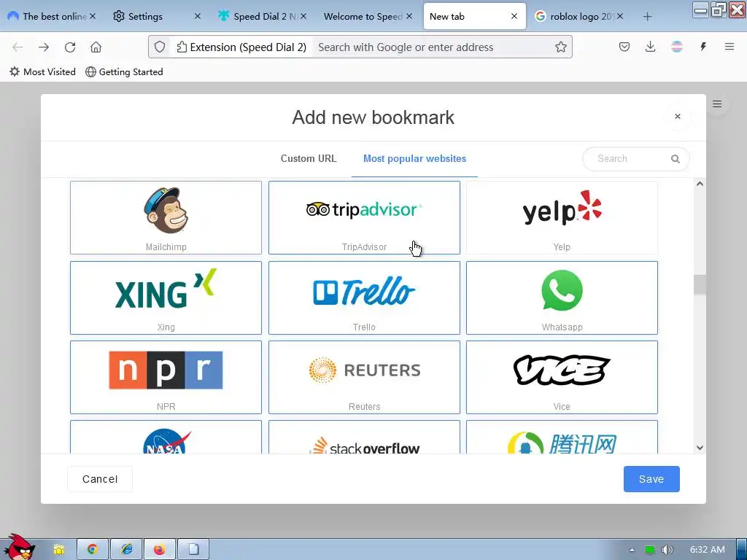747x560 pixels.
Task: Go forward one page
Action: tap(44, 47)
